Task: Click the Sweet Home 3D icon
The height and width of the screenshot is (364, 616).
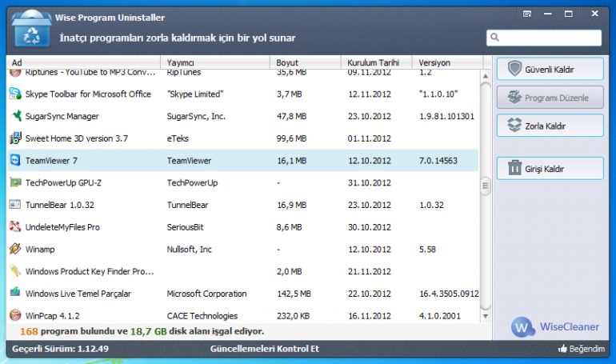Action: (x=15, y=138)
